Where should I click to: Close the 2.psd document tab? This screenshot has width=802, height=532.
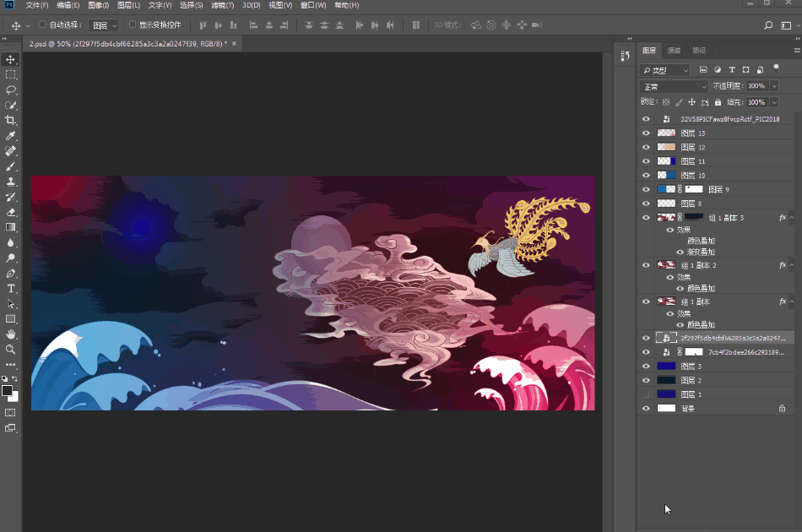point(234,44)
